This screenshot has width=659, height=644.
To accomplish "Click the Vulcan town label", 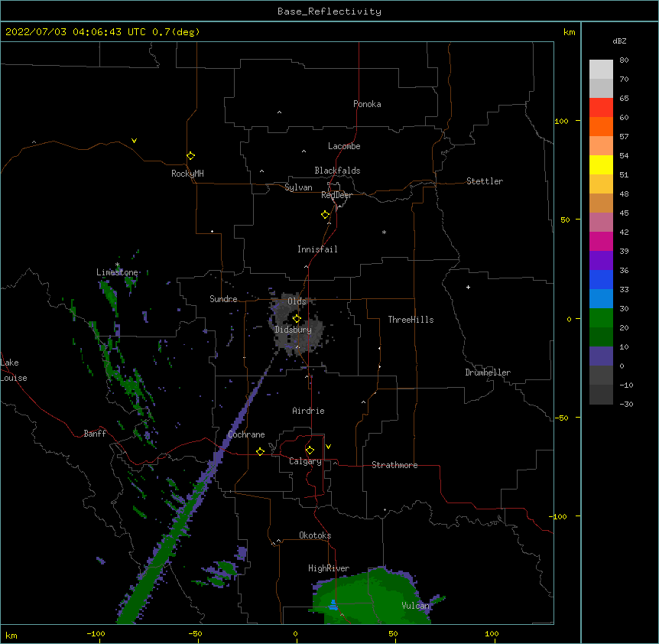I will coord(416,606).
